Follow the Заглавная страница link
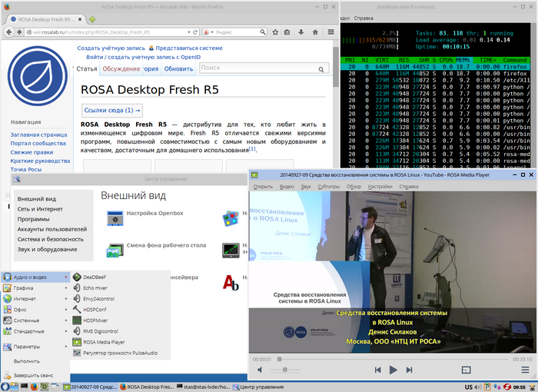Viewport: 538px width, 392px height. [38, 134]
